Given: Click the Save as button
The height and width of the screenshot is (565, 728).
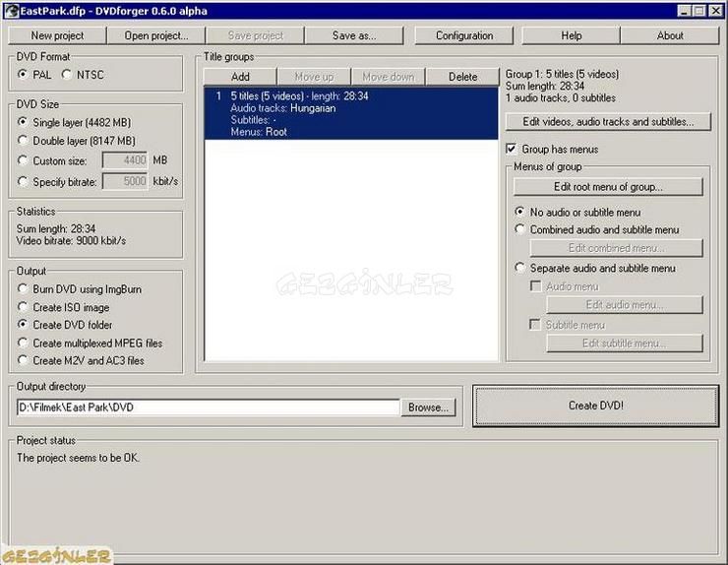Looking at the screenshot, I should pos(353,35).
